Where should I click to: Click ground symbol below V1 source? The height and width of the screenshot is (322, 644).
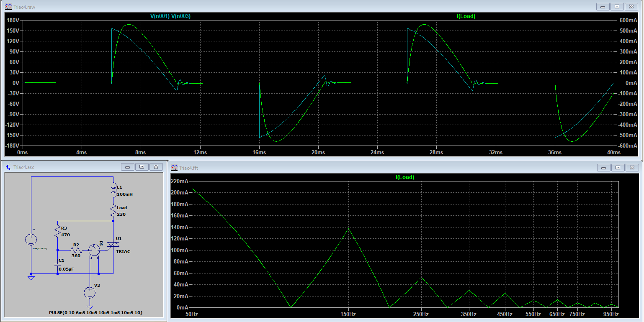click(x=31, y=278)
